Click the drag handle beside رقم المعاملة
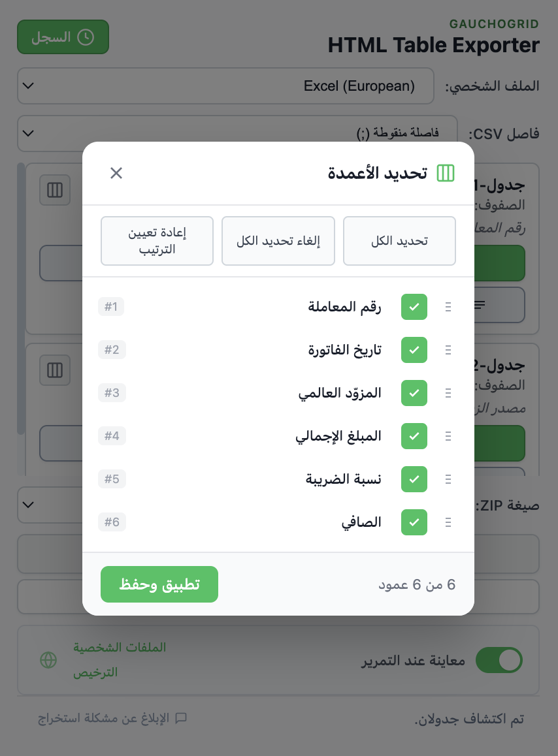 pos(448,306)
